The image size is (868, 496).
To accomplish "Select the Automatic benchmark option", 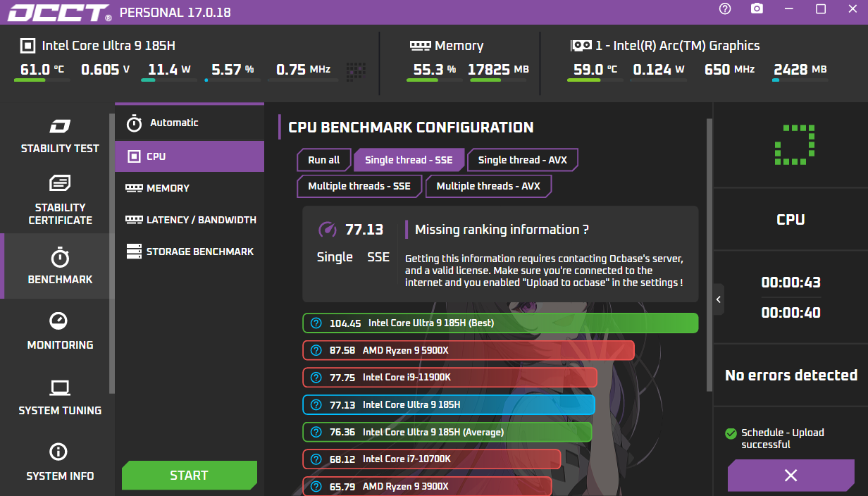I will (x=189, y=123).
